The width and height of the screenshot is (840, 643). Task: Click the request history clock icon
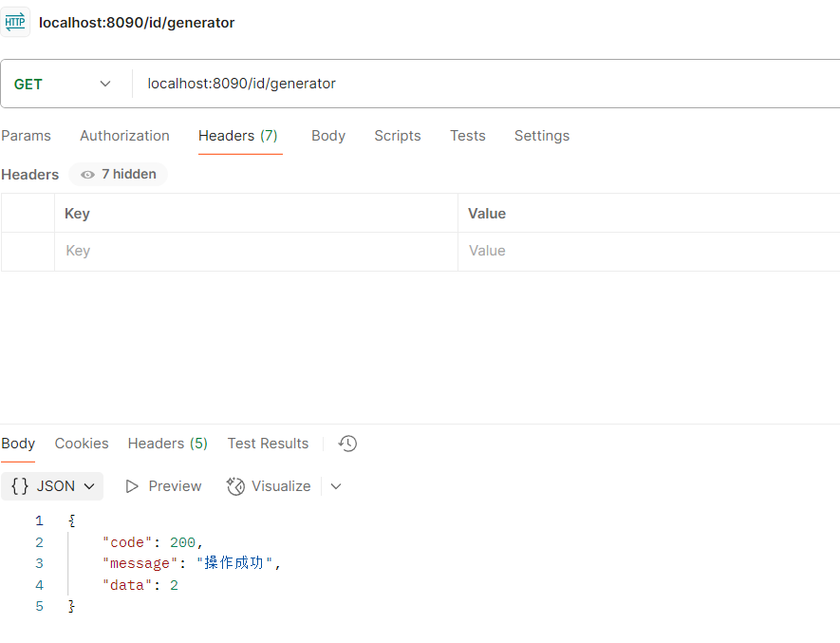(x=346, y=443)
